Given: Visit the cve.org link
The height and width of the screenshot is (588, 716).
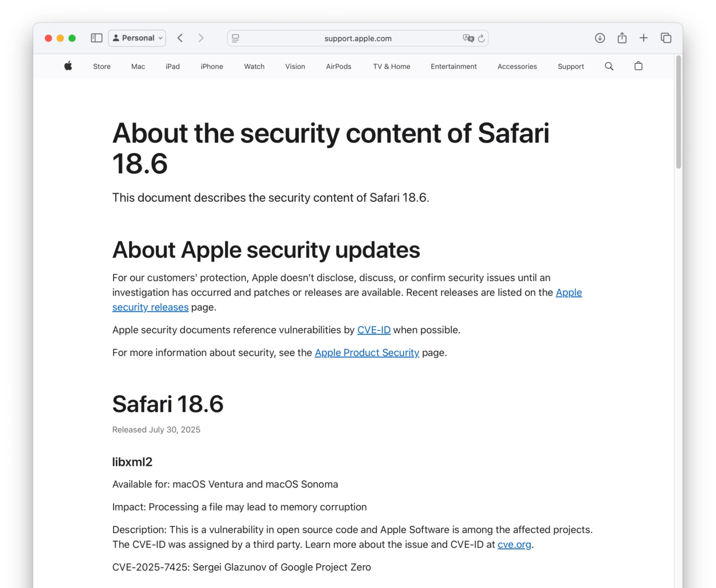Looking at the screenshot, I should tap(514, 545).
